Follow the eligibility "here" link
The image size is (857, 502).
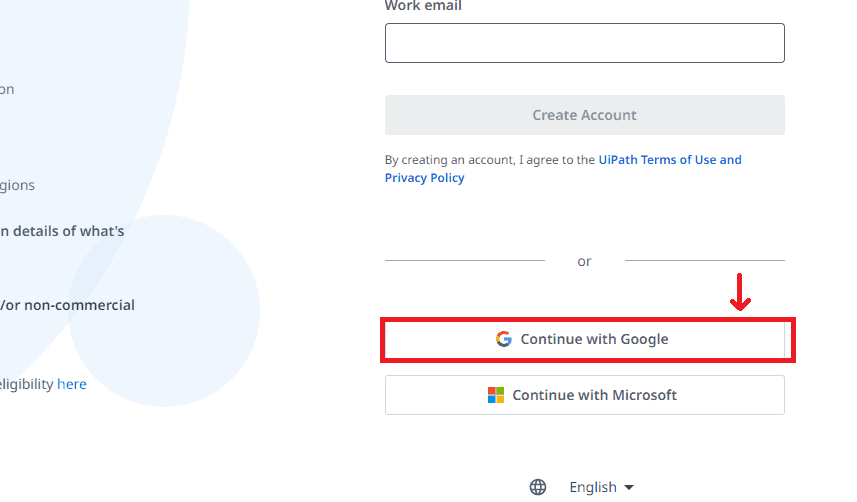(71, 384)
